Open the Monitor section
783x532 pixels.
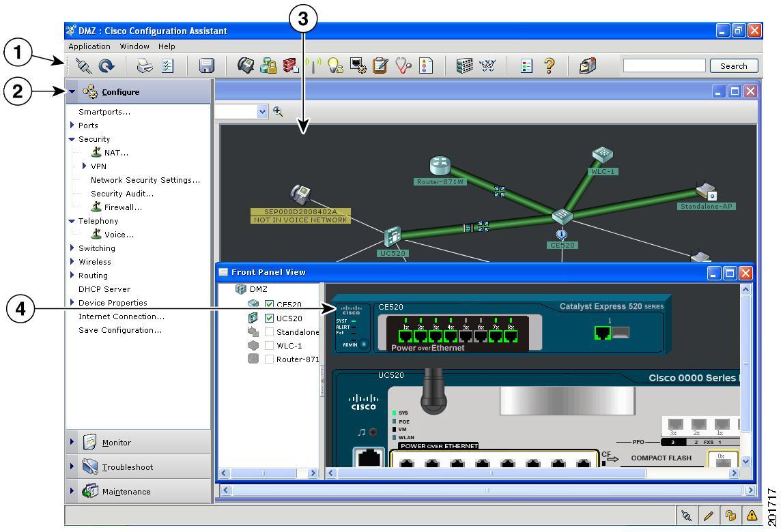[x=139, y=442]
